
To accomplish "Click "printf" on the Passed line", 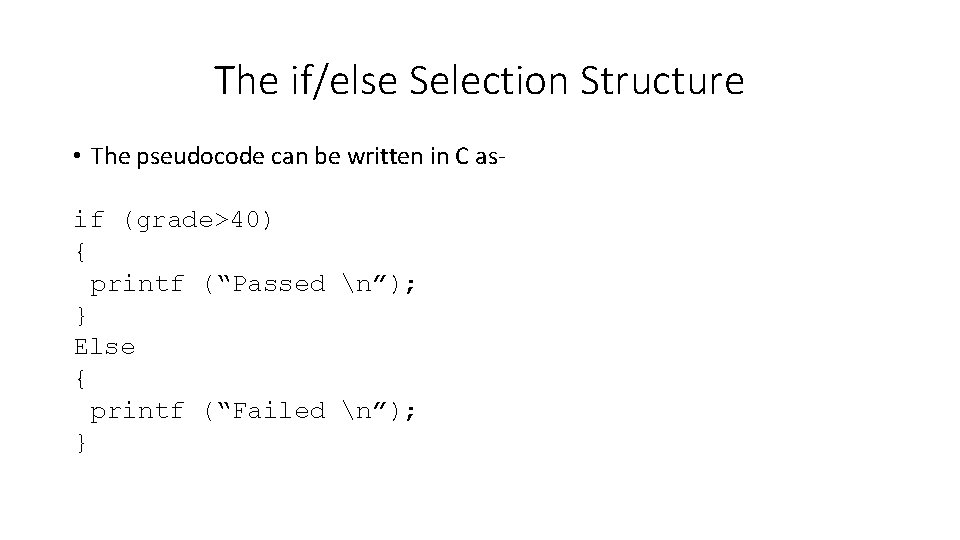I will (137, 284).
